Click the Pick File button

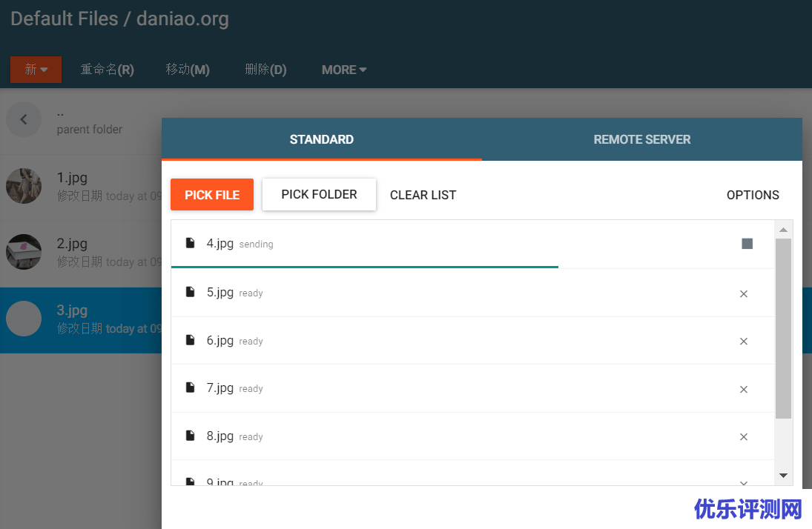[x=212, y=195]
